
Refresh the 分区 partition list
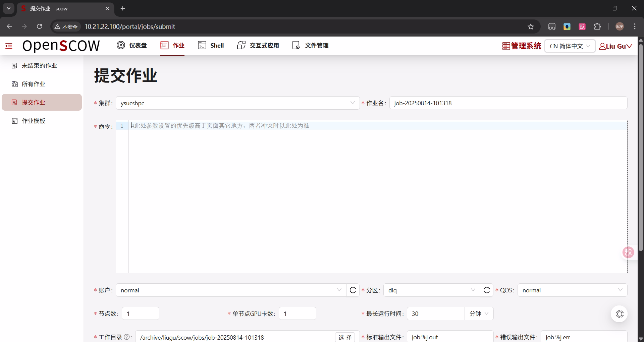486,290
